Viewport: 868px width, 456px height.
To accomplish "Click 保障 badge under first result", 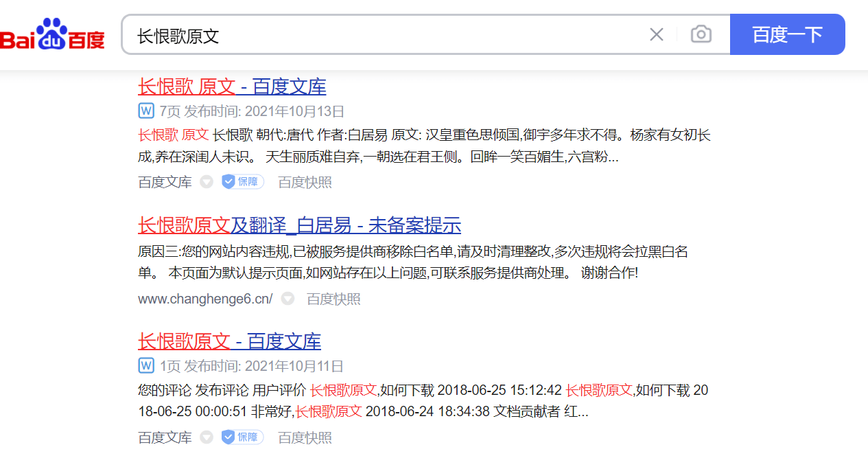I will [x=242, y=182].
